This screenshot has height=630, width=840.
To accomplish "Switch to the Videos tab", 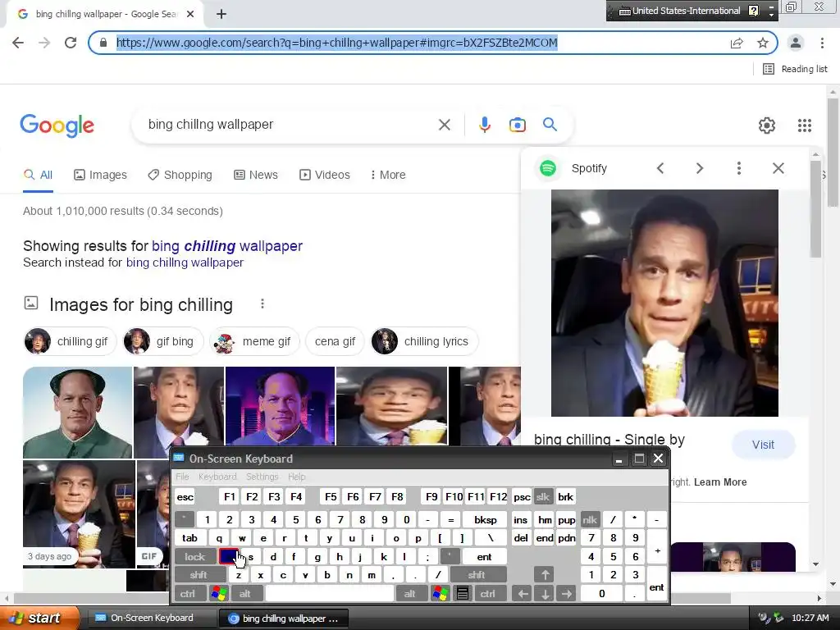I will [325, 176].
